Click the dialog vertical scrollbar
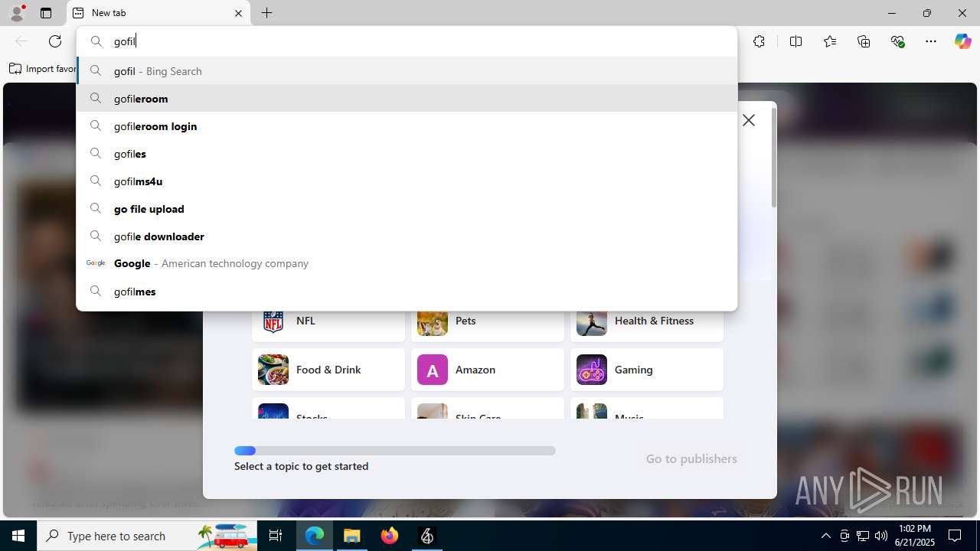Image resolution: width=980 pixels, height=551 pixels. (x=774, y=157)
